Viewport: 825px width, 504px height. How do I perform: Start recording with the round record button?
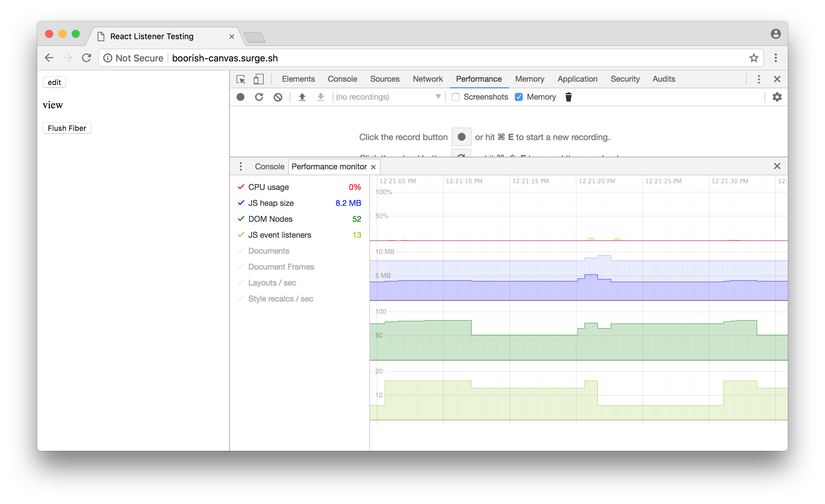240,97
